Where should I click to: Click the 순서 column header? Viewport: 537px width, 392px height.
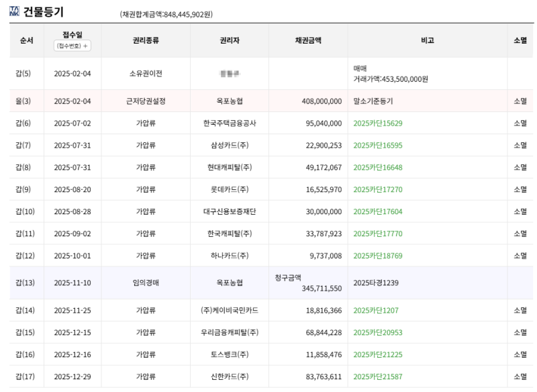click(x=27, y=40)
